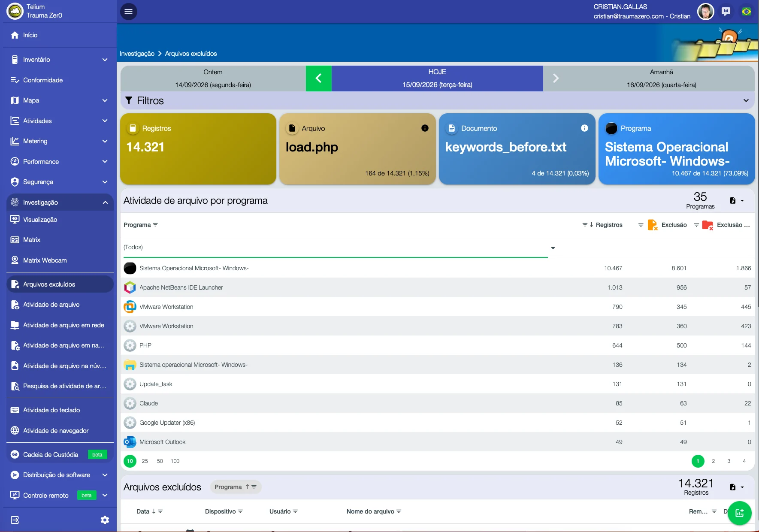759x532 pixels.
Task: Open the Matrix sidebar item
Action: (60, 240)
